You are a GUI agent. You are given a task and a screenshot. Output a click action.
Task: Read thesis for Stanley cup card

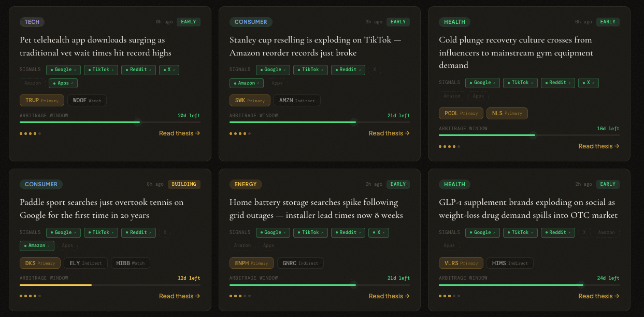[389, 133]
